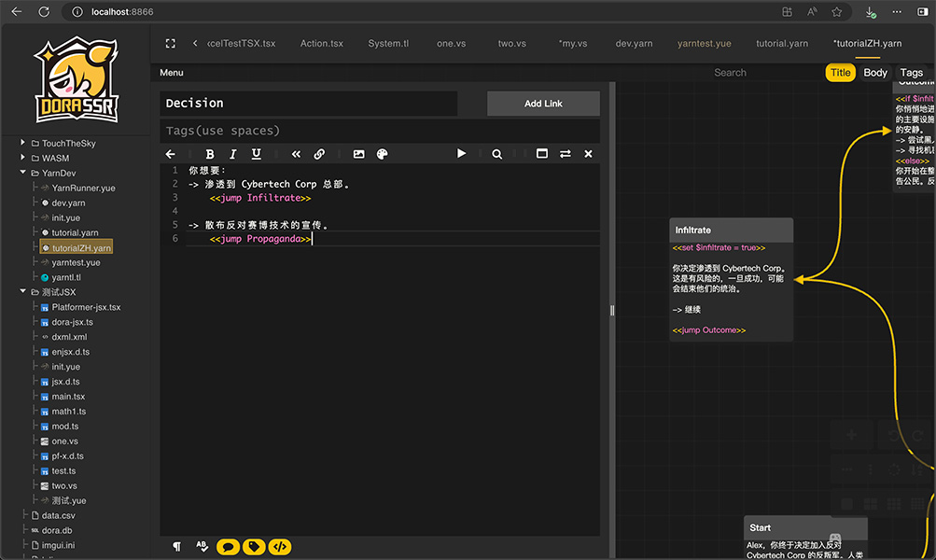Toggle bold formatting in the node editor
The image size is (936, 560).
tap(210, 154)
